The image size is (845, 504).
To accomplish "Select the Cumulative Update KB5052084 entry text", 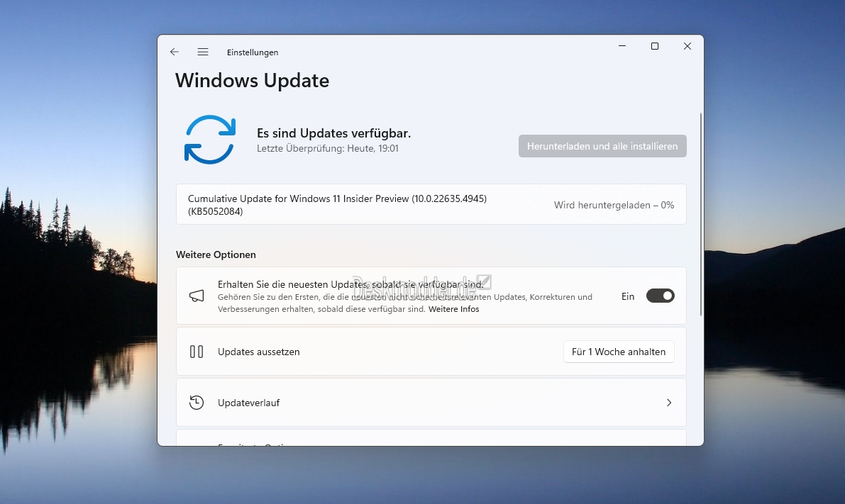I will [337, 205].
